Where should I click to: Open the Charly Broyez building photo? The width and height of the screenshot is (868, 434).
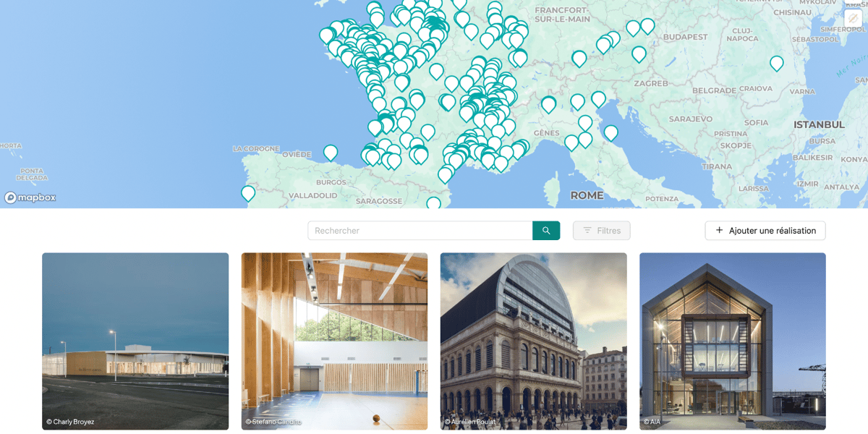(135, 341)
